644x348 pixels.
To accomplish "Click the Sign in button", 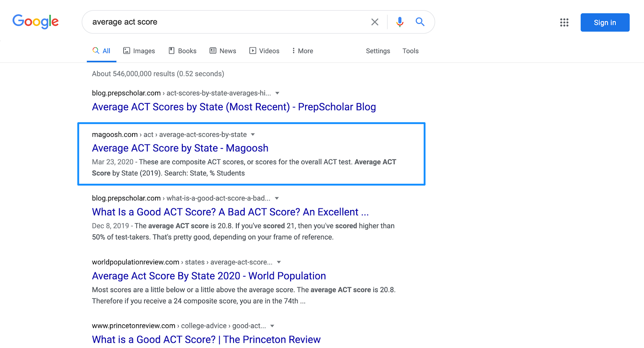I will 605,23.
